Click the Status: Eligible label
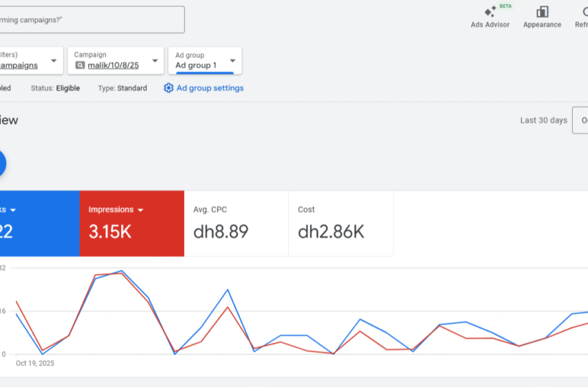The width and height of the screenshot is (588, 387). pos(55,88)
